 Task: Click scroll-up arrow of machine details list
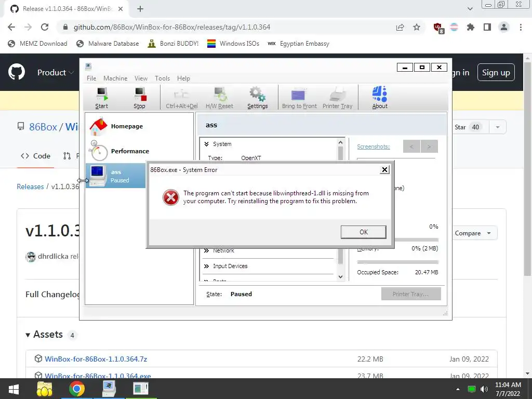tap(341, 142)
